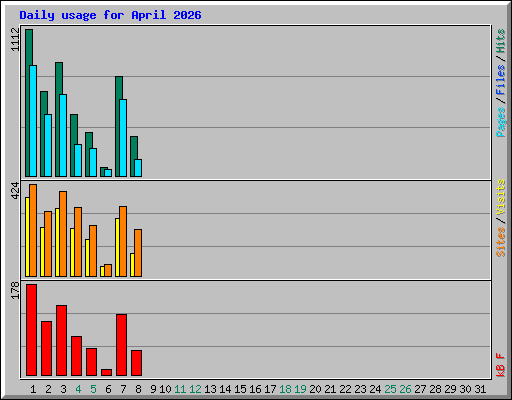Click the day 1 cyan pages bar

pos(33,121)
